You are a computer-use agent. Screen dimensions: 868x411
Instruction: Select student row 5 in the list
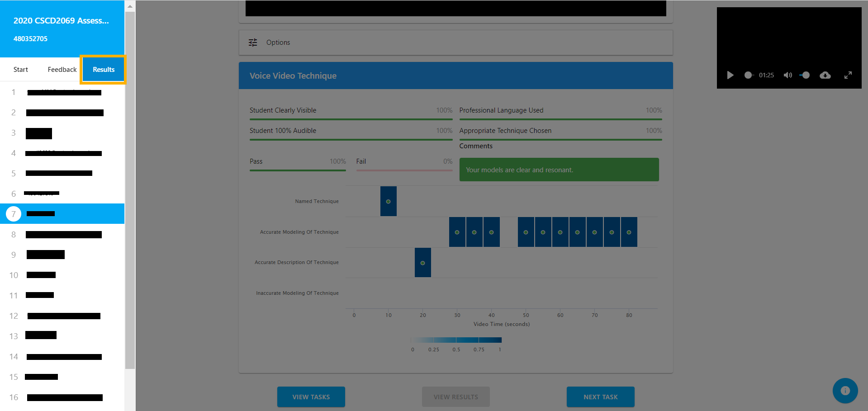[x=62, y=174]
